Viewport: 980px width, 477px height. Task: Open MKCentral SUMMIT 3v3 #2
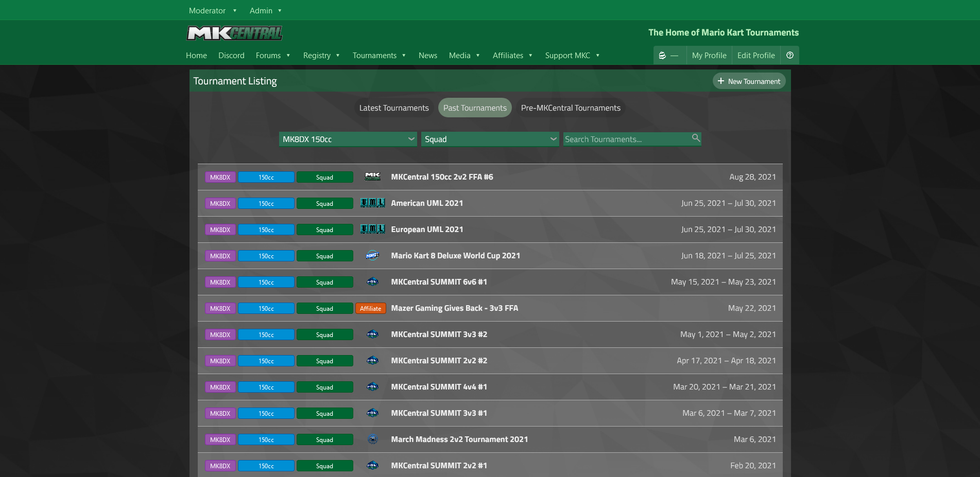439,334
